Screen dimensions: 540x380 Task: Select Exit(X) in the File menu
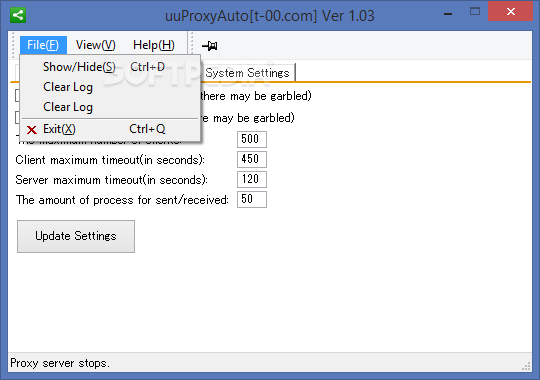point(111,129)
